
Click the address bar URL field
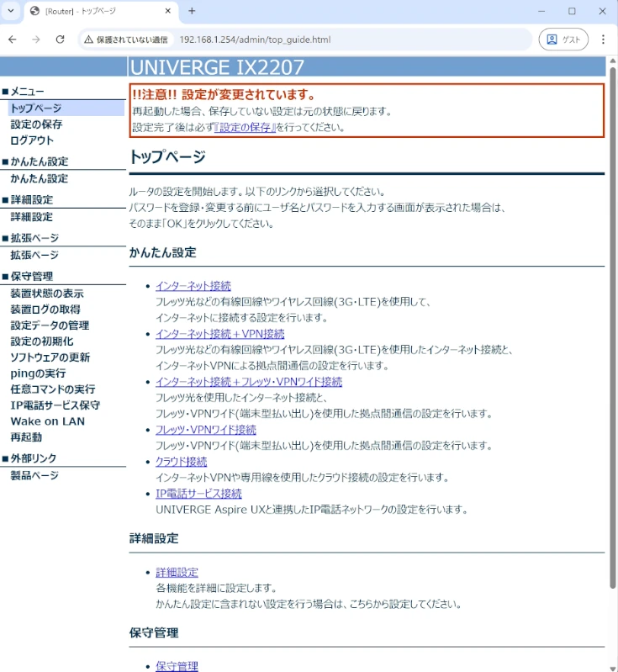click(x=336, y=40)
